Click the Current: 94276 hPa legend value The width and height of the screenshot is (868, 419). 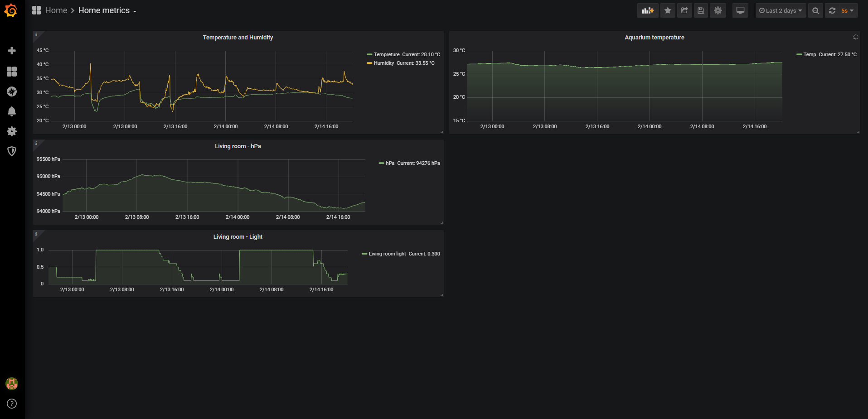[418, 163]
